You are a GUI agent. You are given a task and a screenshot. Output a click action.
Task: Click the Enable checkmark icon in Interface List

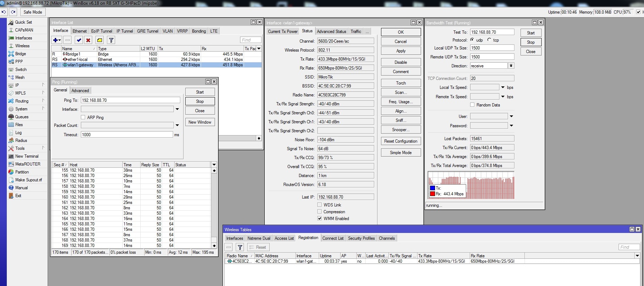(x=79, y=40)
